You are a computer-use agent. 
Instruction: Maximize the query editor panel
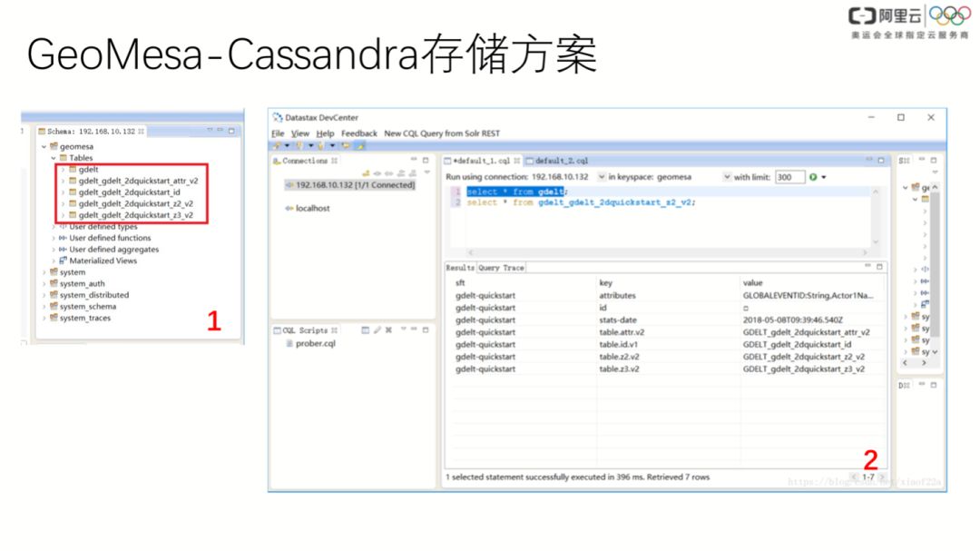coord(881,161)
